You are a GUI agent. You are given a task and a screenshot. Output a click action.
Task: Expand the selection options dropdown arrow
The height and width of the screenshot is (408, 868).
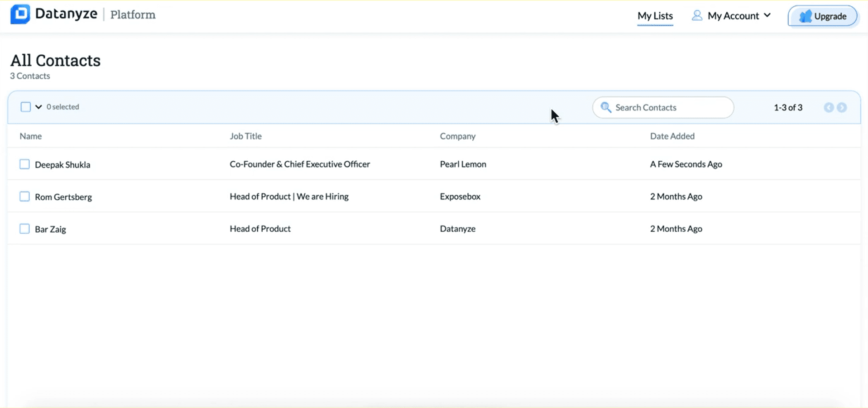(38, 107)
